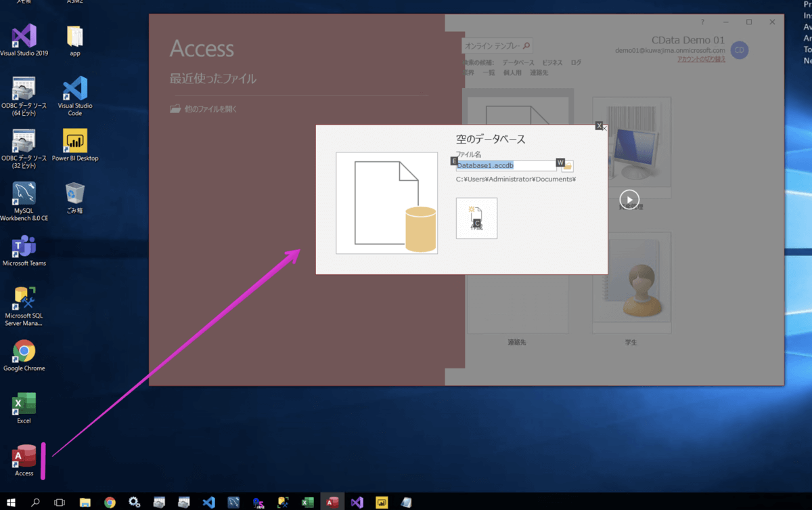Screen dimensions: 812x510
Task: Switch to VS Code on the taskbar
Action: tap(208, 503)
